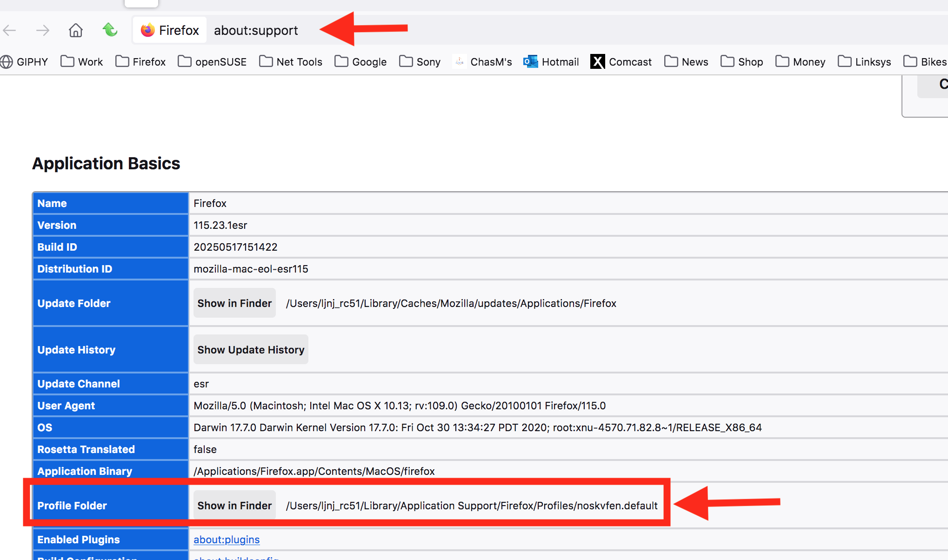Viewport: 948px width, 560px height.
Task: Click Show in Finder for Update Folder
Action: [x=234, y=303]
